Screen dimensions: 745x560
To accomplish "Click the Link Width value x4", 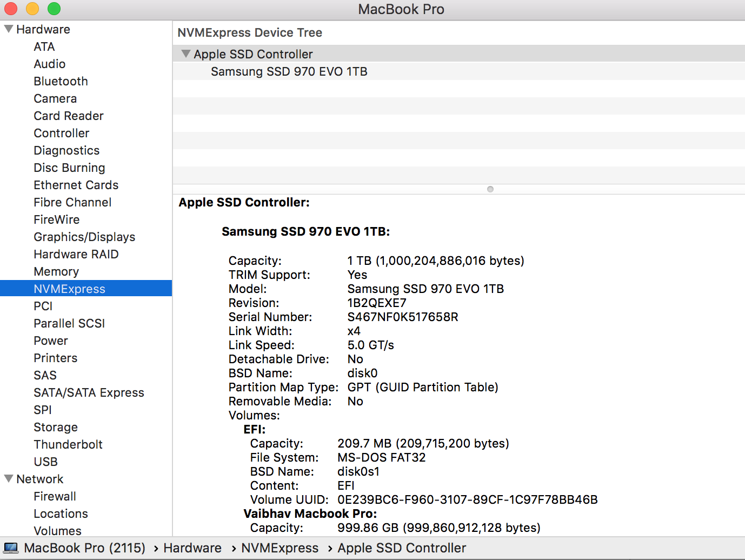I will [354, 331].
